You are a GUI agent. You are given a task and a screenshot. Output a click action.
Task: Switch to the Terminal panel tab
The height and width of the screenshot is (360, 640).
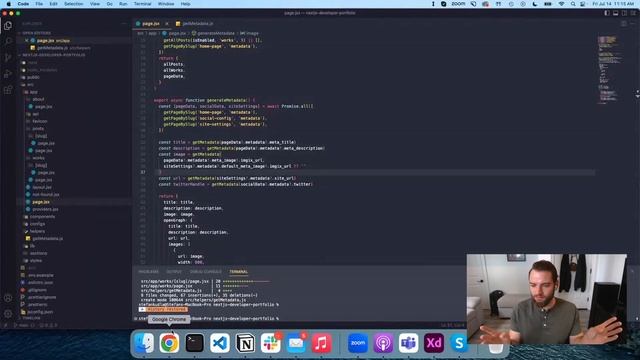point(238,272)
